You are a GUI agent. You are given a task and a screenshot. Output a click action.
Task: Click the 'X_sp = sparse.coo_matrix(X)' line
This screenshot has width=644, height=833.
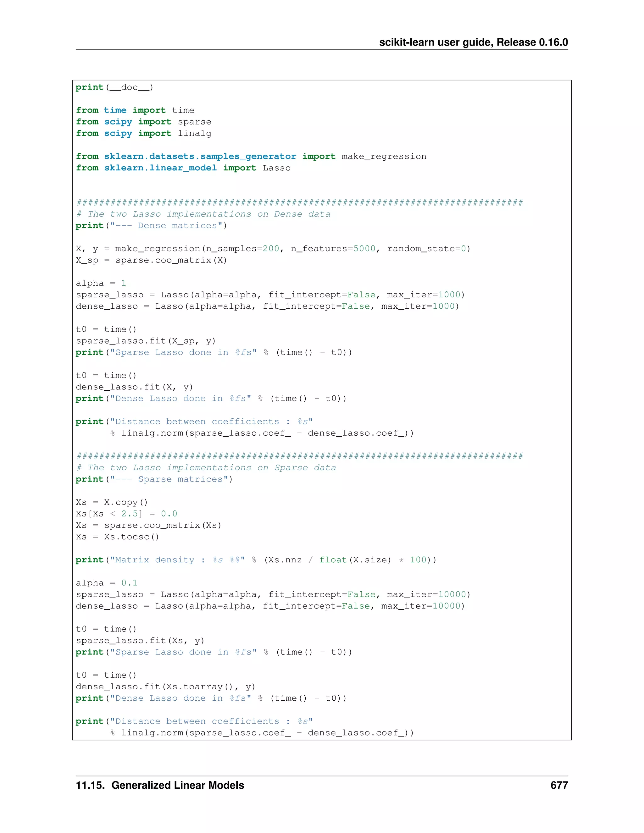(x=152, y=260)
